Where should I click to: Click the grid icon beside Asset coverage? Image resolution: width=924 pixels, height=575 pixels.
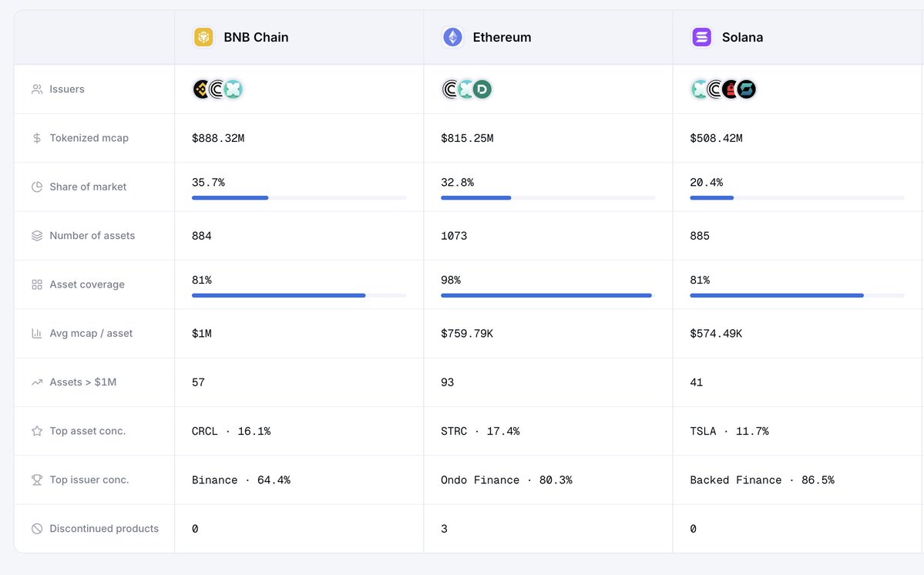[x=36, y=284]
